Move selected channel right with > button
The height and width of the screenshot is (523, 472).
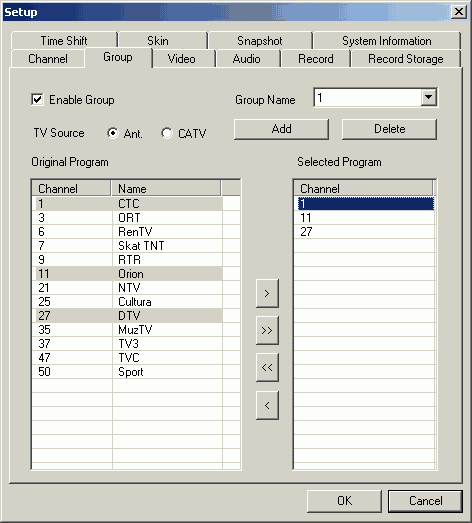(267, 294)
